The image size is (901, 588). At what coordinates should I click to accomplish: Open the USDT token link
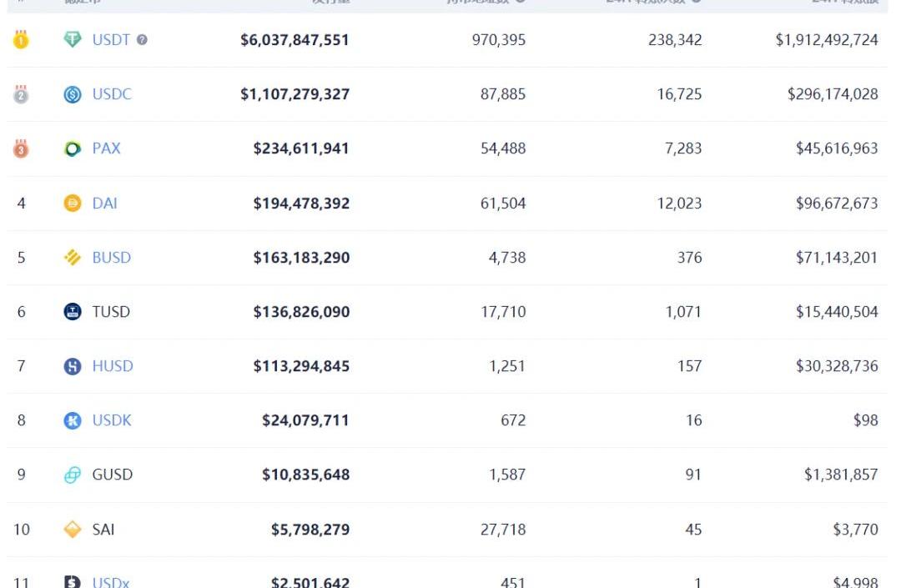coord(111,39)
